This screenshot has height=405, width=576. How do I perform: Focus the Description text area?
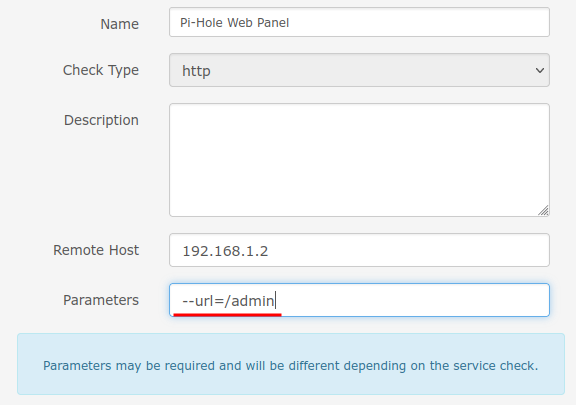click(359, 160)
